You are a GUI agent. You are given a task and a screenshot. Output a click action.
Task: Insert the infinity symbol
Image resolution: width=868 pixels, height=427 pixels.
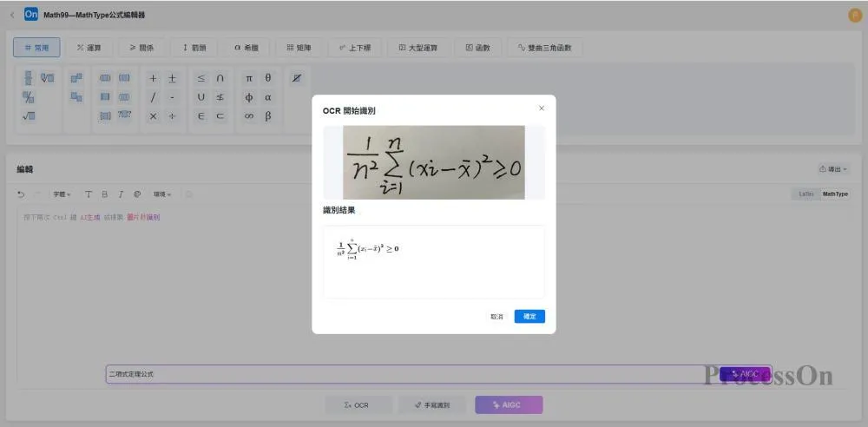tap(249, 116)
